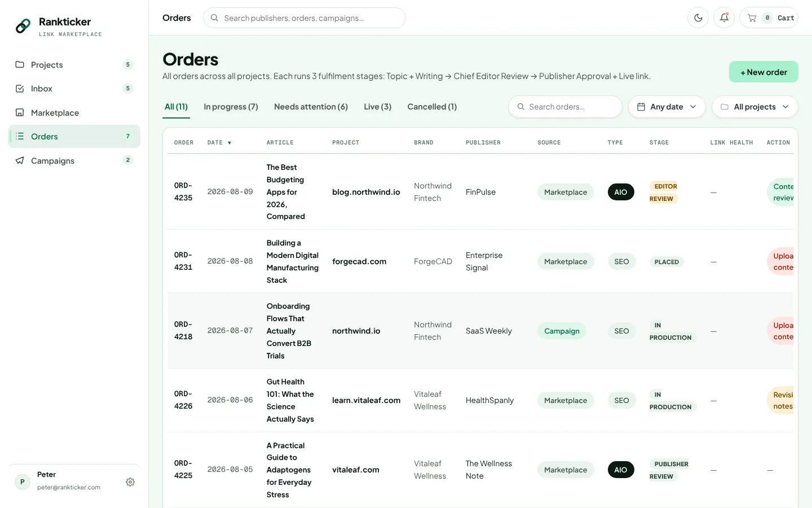Open the Any date dropdown

click(667, 107)
